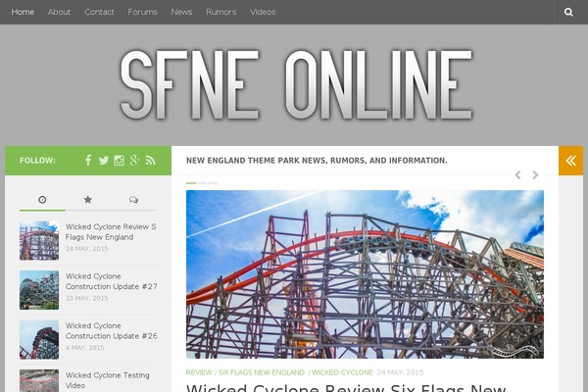Select first green slider indicator dash
The height and width of the screenshot is (392, 588).
click(191, 183)
